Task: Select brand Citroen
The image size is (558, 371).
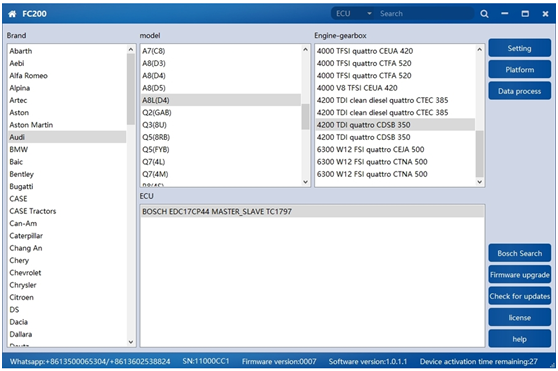Action: click(x=67, y=297)
